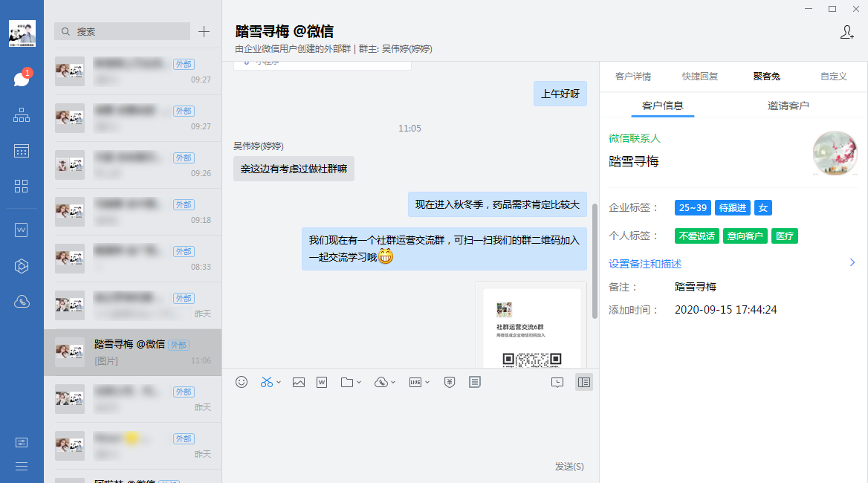Add a member via the person-plus icon

(x=847, y=33)
